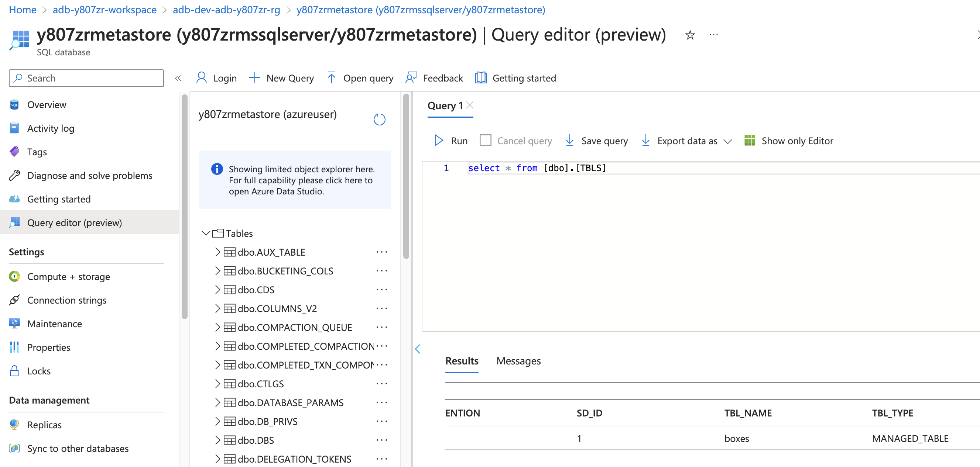Open the Feedback toolbar item
980x467 pixels.
[x=434, y=78]
